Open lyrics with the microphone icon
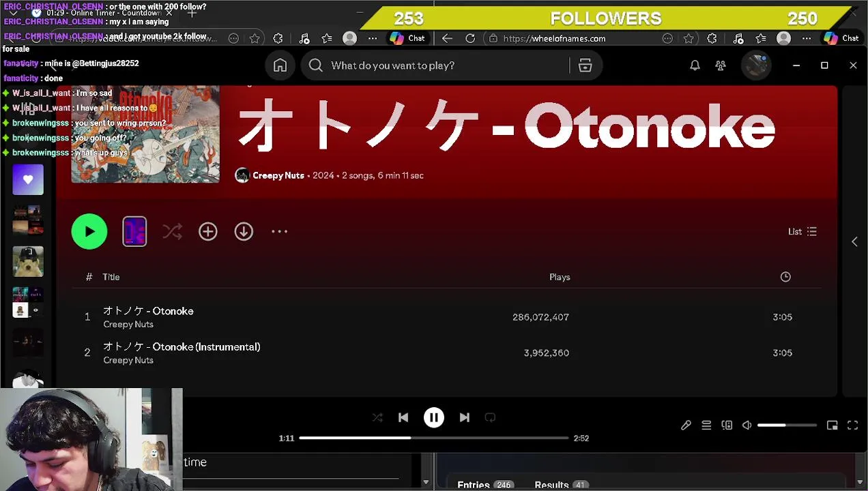Viewport: 868px width, 491px height. coord(686,426)
